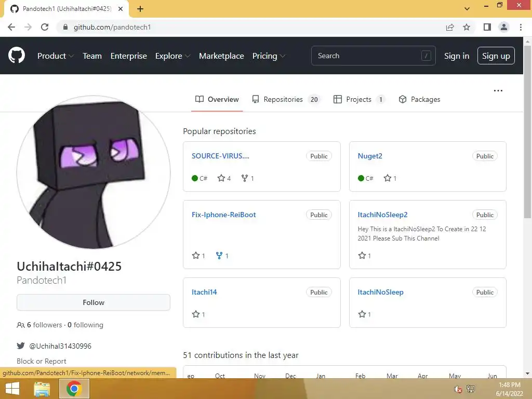The height and width of the screenshot is (399, 532).
Task: Expand the Pricing dropdown menu
Action: 269,56
